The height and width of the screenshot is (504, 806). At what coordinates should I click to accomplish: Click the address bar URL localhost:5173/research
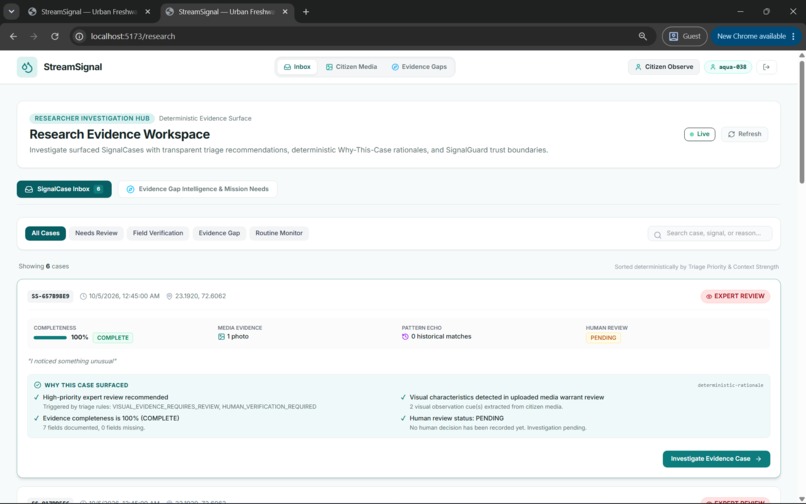point(133,37)
